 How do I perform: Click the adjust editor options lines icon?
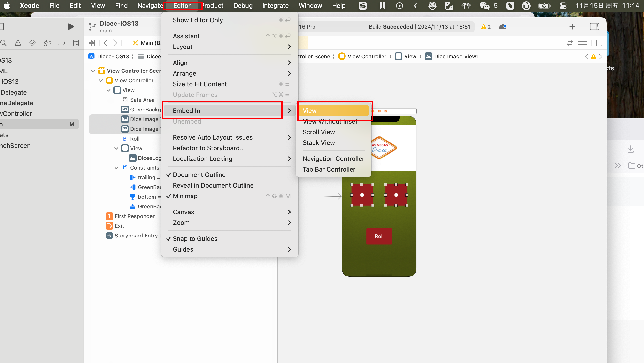(582, 43)
